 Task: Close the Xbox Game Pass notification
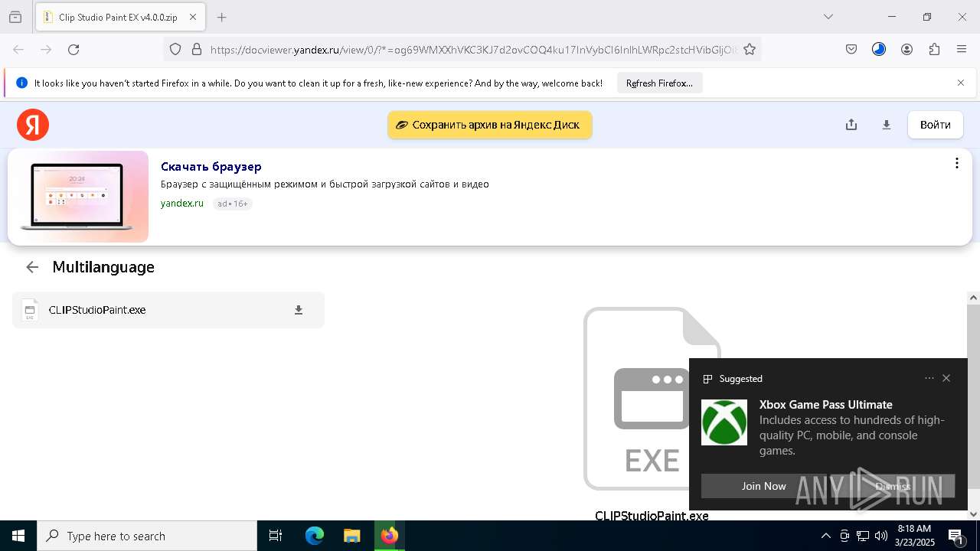(946, 378)
